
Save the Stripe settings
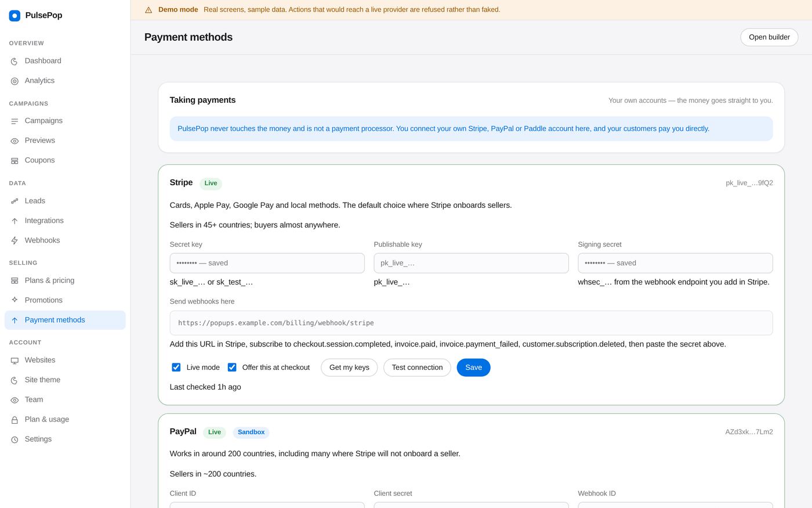pos(473,368)
